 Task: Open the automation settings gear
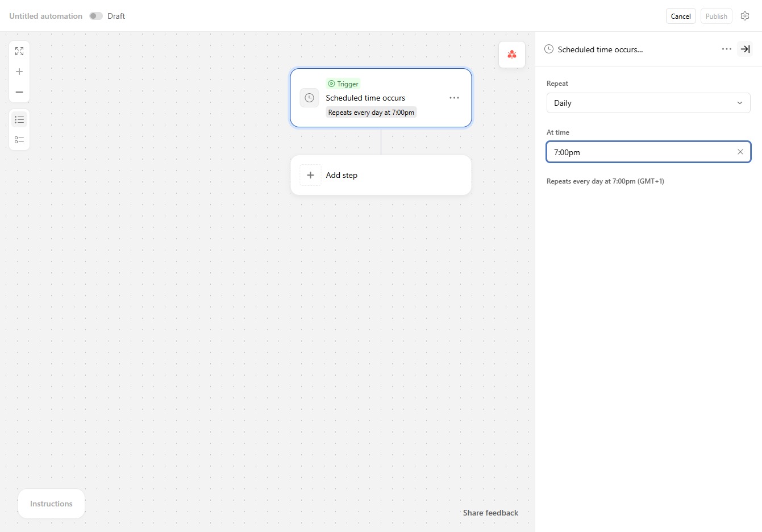(x=745, y=16)
